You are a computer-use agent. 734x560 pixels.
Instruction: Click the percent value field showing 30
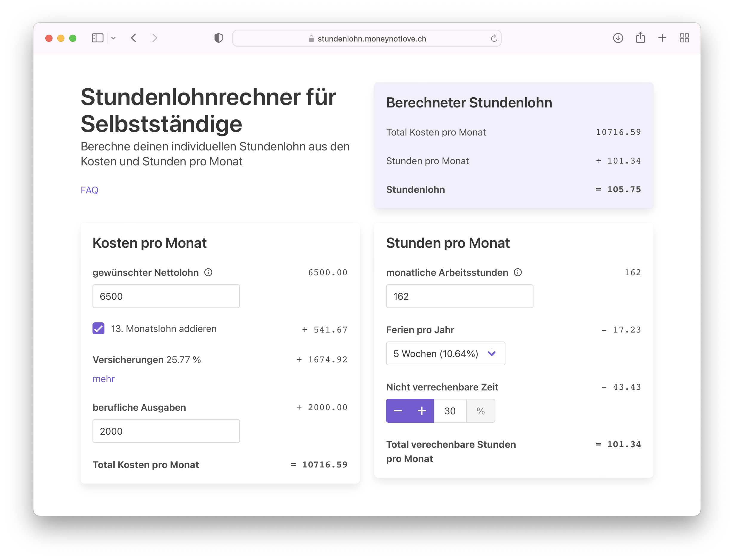(450, 411)
